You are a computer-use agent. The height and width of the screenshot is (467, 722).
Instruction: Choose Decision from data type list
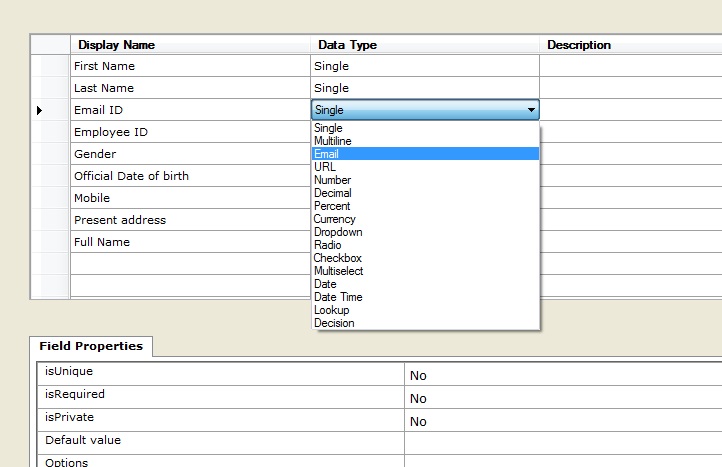click(x=334, y=323)
